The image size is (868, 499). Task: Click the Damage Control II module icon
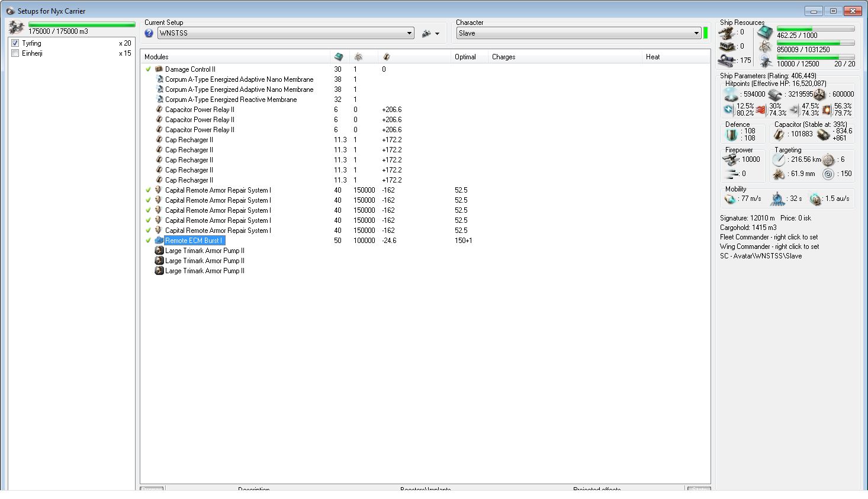point(159,69)
